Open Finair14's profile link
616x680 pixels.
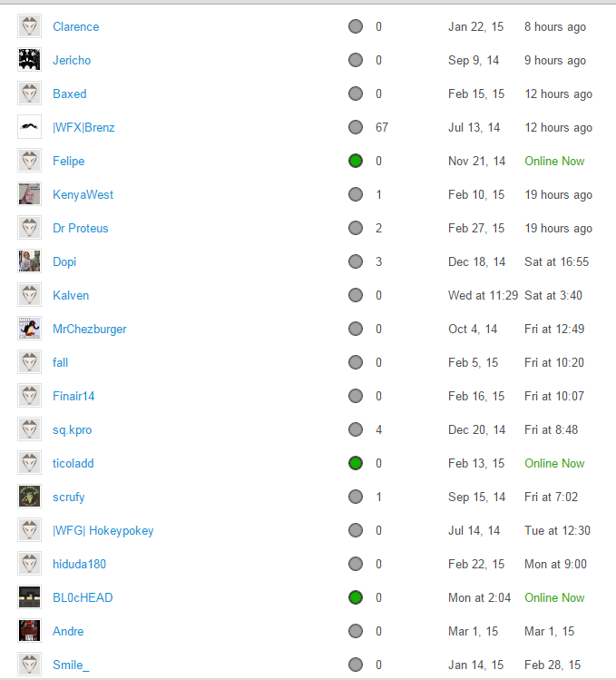(x=73, y=396)
